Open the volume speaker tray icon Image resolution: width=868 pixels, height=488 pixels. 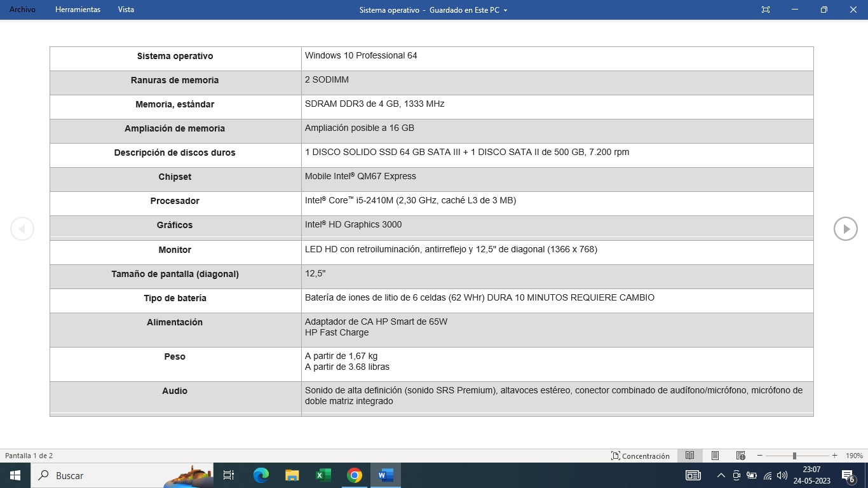(782, 475)
